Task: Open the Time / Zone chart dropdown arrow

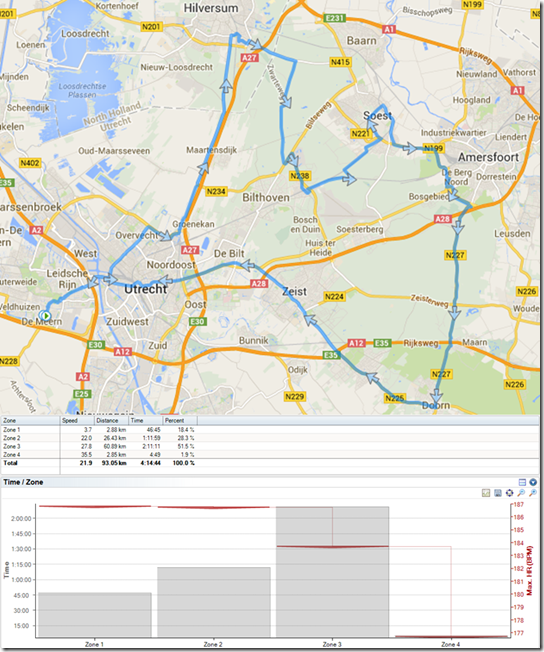Action: pyautogui.click(x=533, y=482)
